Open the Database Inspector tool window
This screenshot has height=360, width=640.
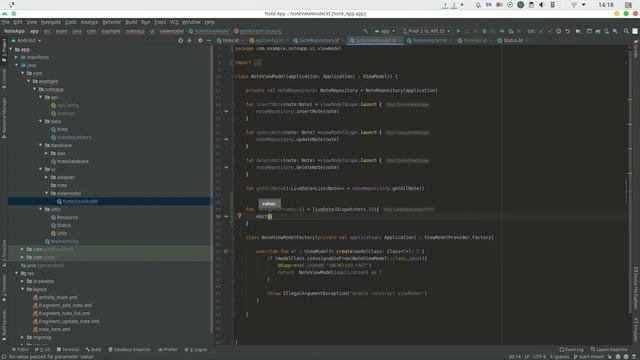point(129,349)
